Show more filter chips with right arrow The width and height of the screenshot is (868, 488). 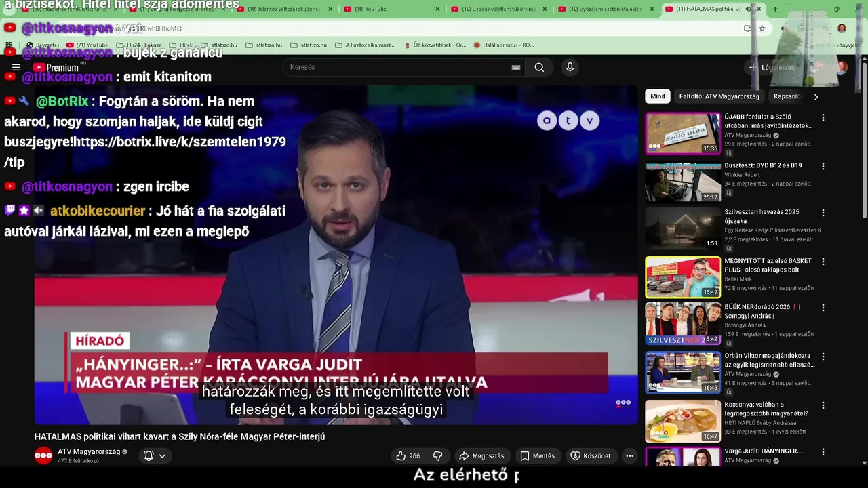pyautogui.click(x=816, y=96)
